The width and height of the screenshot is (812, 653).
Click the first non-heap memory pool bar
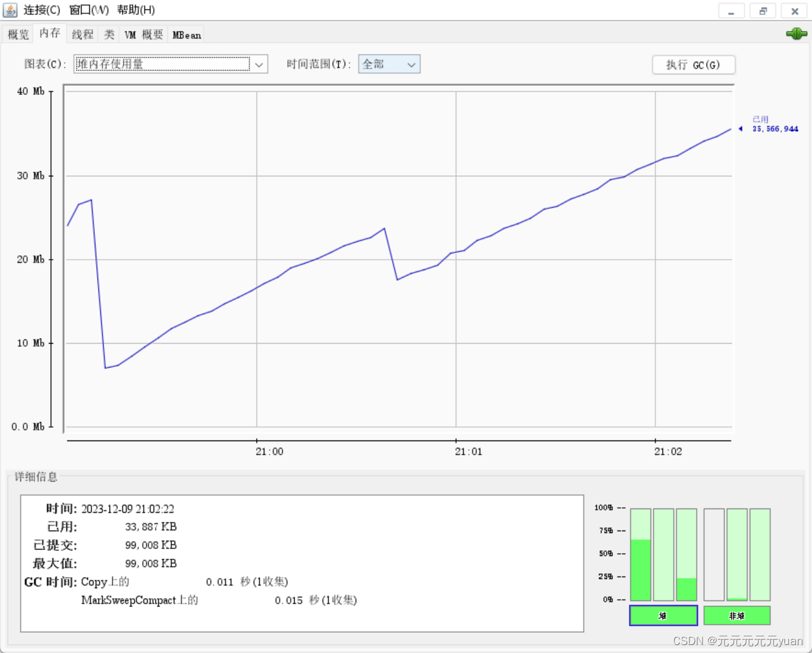pos(714,554)
